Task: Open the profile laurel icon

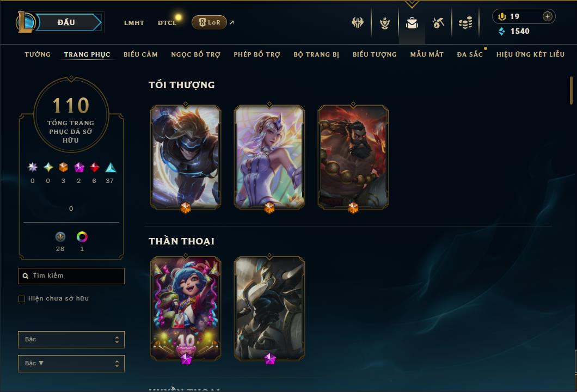Action: (x=385, y=23)
